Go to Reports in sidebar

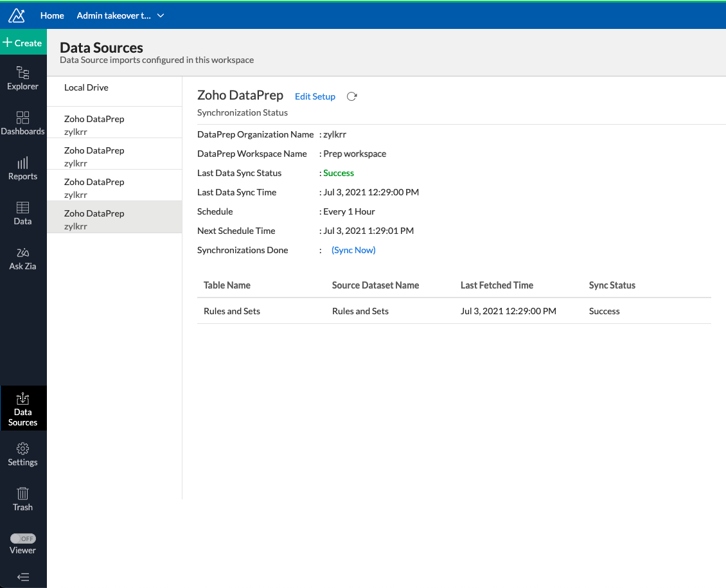23,168
